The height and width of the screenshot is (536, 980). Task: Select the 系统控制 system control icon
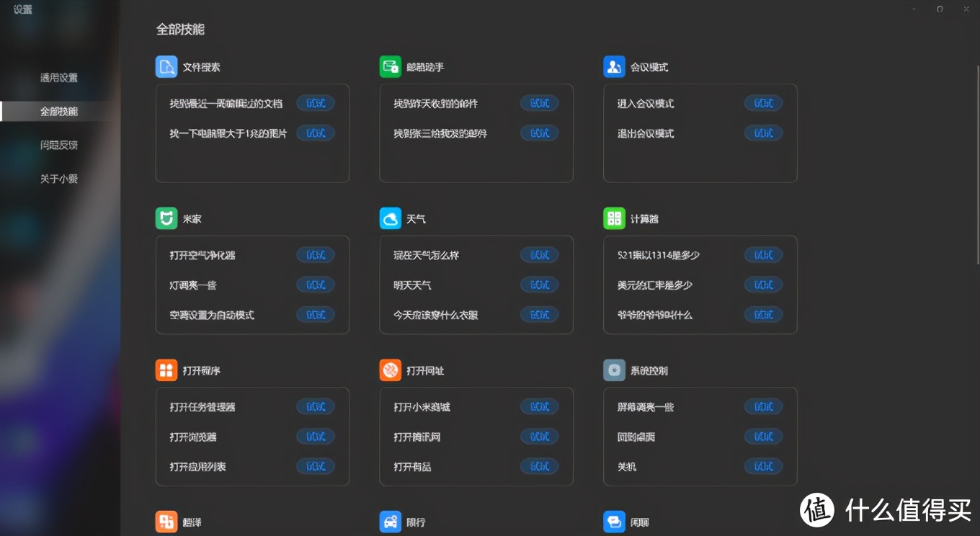pos(613,370)
